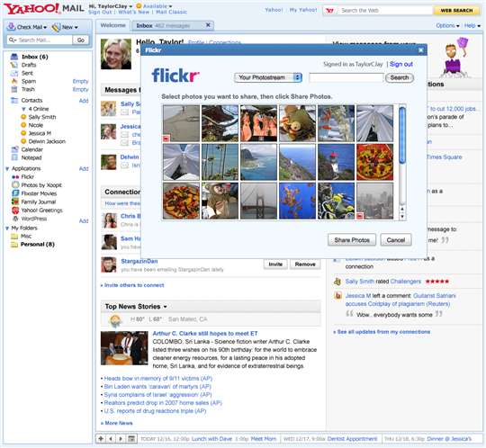Image resolution: width=486 pixels, height=448 pixels.
Task: Click the Flickr photo grid scrollbar thumb
Action: (402, 135)
